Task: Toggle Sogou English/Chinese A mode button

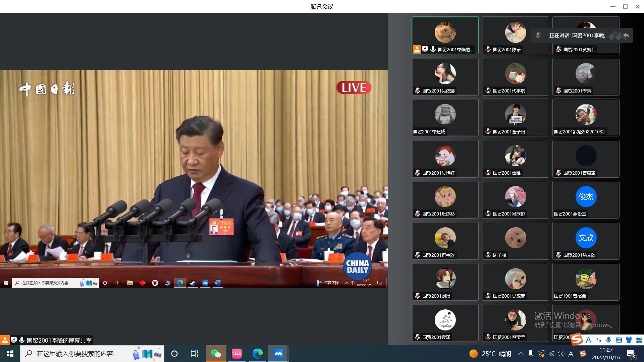Action: tap(588, 340)
